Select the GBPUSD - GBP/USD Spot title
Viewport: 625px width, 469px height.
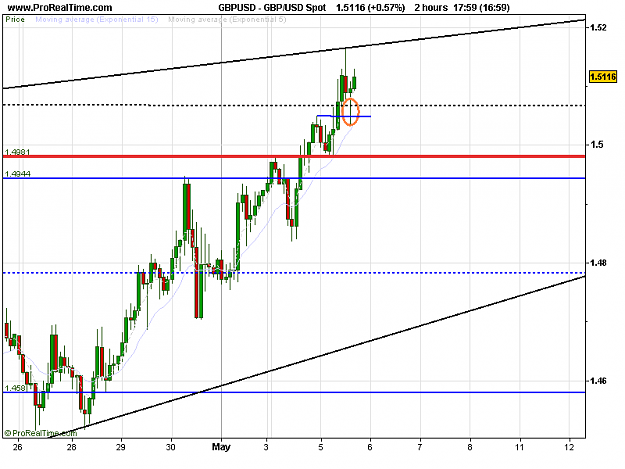[x=272, y=8]
